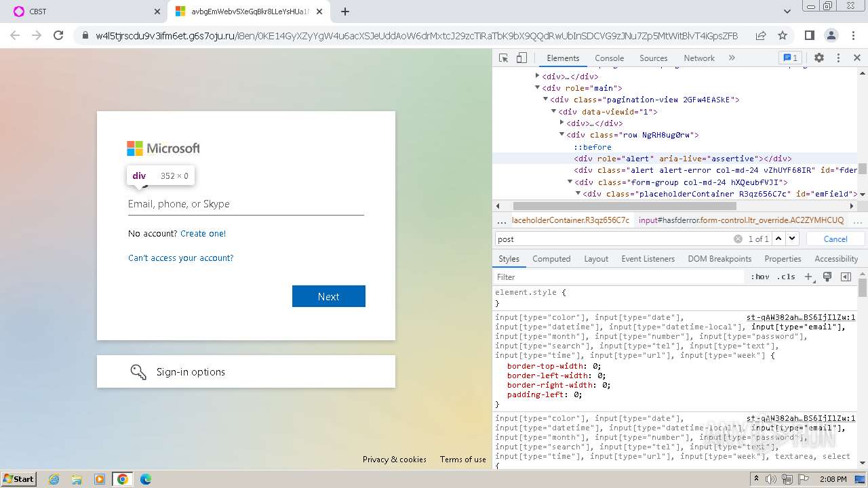Viewport: 868px width, 488px height.
Task: Click the Next button
Action: click(x=329, y=296)
